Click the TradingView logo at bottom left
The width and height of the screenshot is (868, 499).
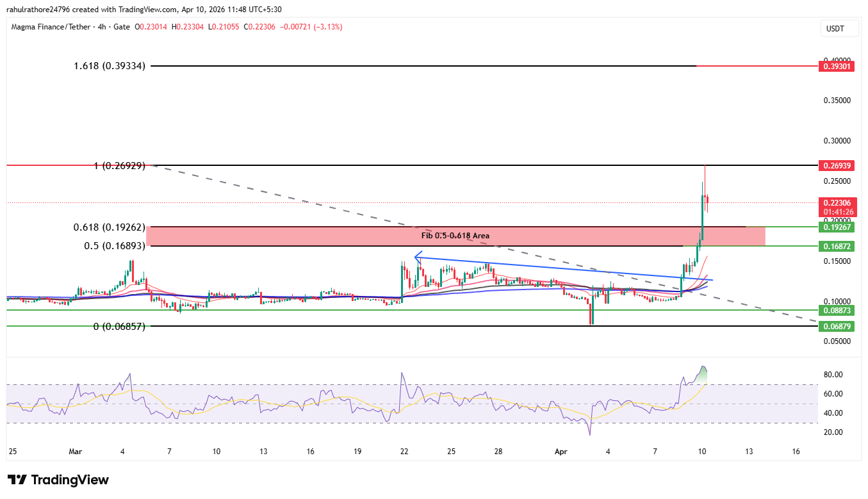[58, 480]
